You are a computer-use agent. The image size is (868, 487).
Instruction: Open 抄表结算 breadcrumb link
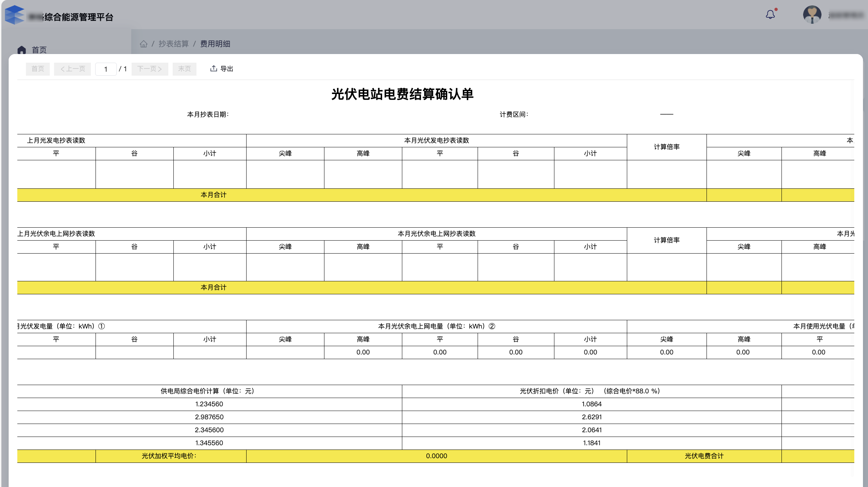pyautogui.click(x=174, y=44)
